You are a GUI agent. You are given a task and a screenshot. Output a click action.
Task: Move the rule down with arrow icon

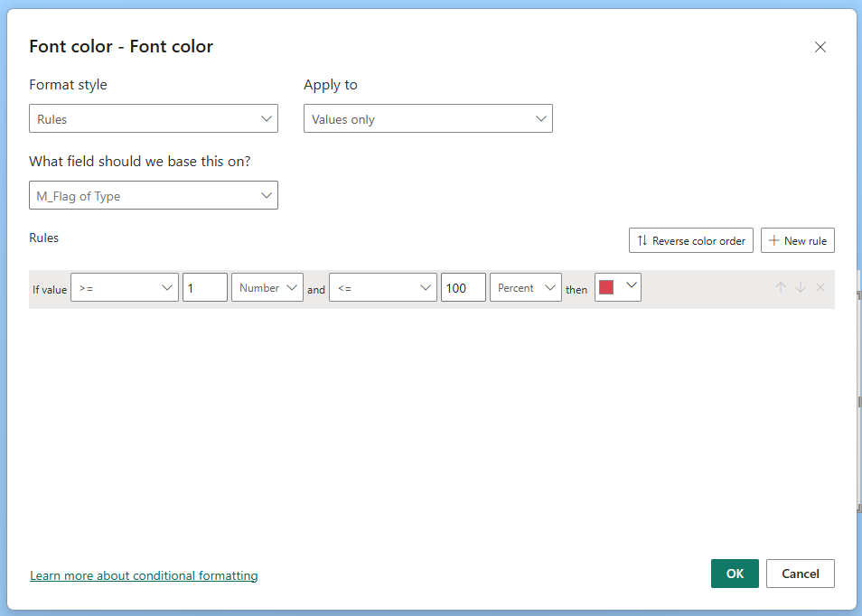(x=801, y=287)
